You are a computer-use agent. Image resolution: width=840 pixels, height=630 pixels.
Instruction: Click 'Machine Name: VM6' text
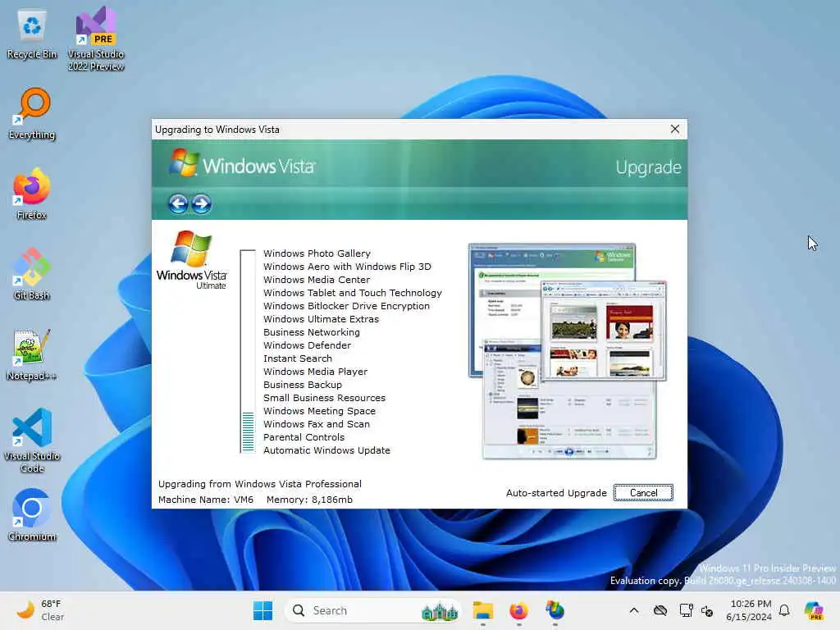206,500
